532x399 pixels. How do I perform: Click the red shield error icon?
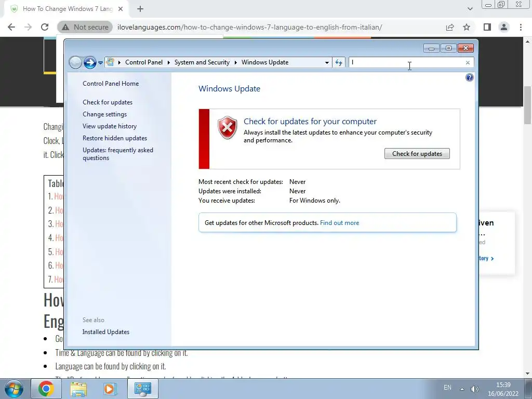click(227, 128)
